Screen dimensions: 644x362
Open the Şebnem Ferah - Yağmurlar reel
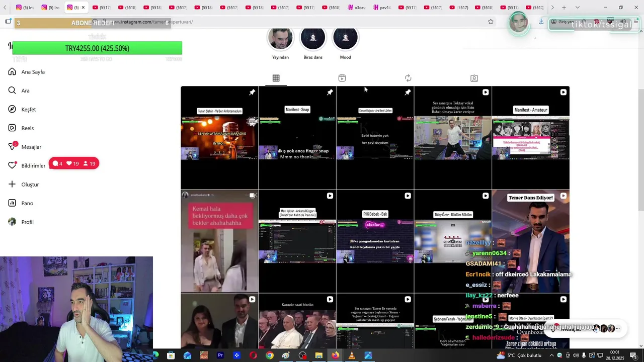click(453, 321)
